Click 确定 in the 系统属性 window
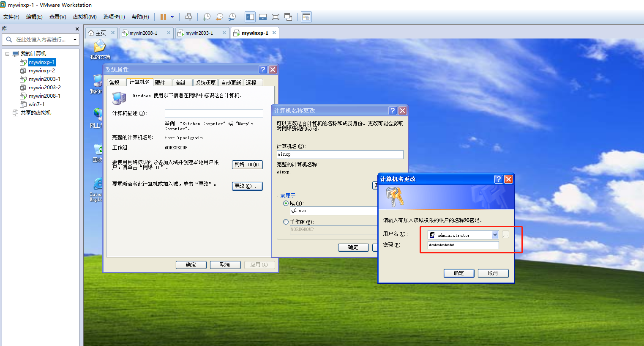Image resolution: width=644 pixels, height=346 pixels. 191,265
